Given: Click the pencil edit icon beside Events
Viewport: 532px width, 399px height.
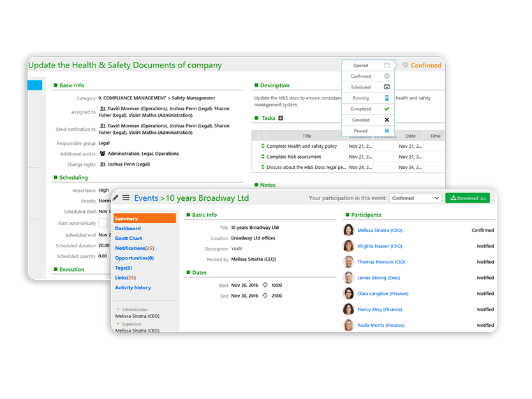Looking at the screenshot, I should point(115,198).
